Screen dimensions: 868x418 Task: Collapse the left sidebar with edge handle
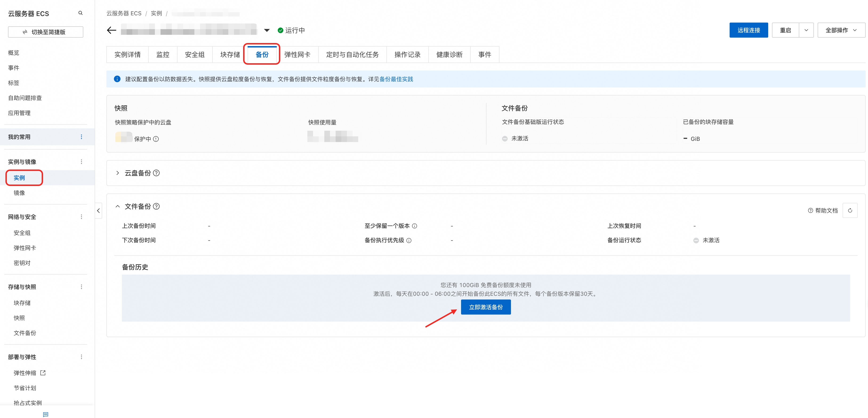98,211
